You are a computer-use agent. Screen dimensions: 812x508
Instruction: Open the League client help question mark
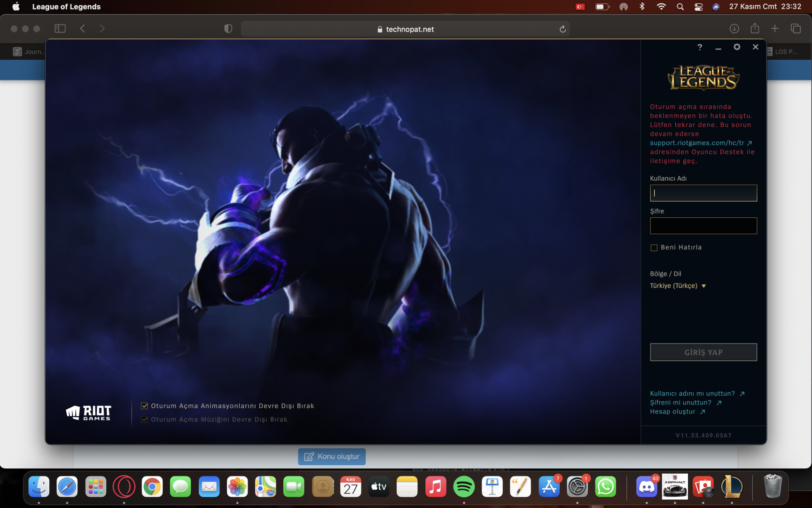[x=700, y=47]
